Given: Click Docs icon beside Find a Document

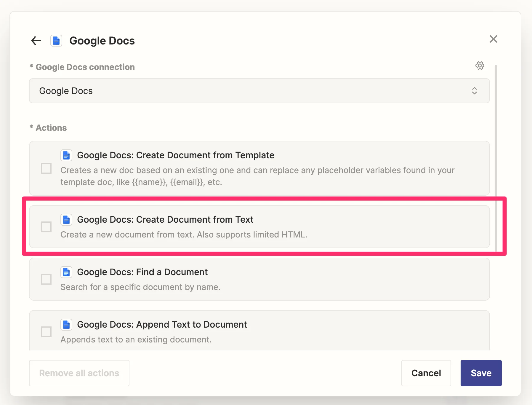Looking at the screenshot, I should (x=66, y=272).
